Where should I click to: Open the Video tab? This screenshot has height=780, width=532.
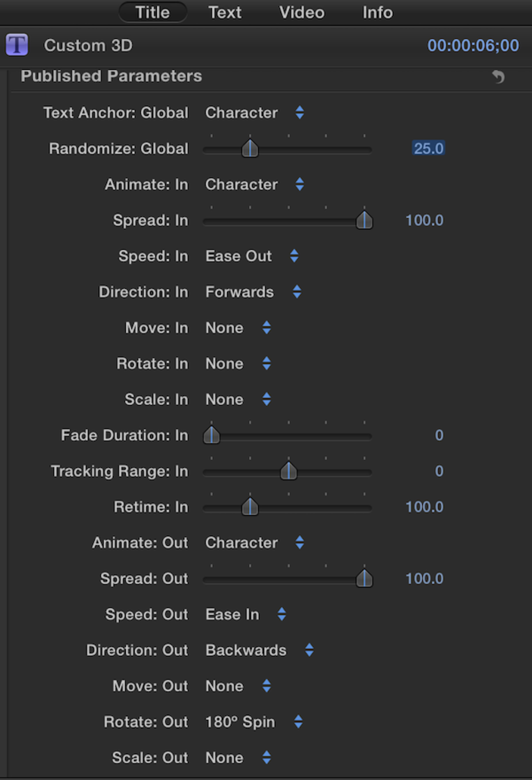coord(302,13)
